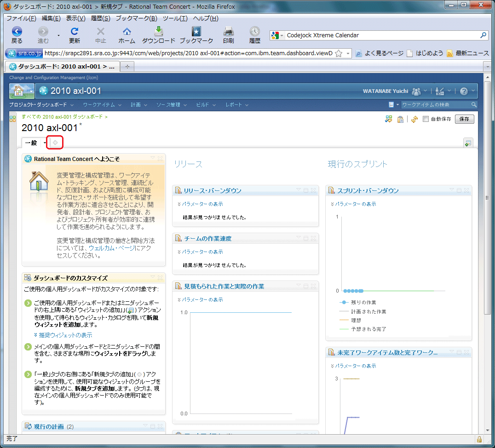
Task: Enable the 自動保存 checkbox
Action: (426, 119)
